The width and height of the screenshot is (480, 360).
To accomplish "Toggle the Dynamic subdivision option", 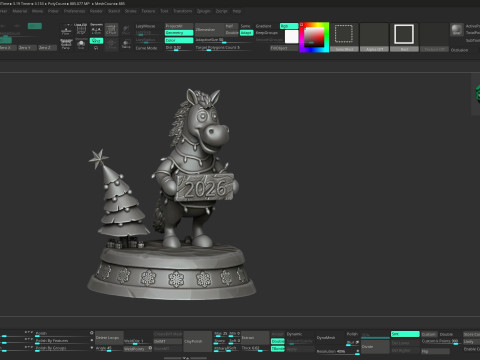I will click(295, 334).
